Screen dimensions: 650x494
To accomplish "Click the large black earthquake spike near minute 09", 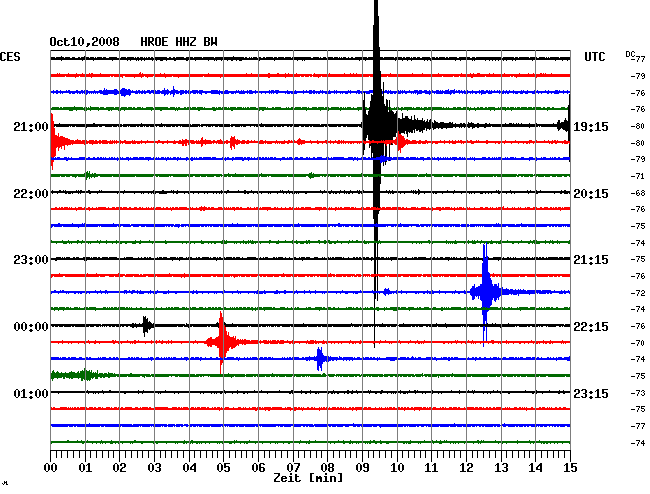I will (x=376, y=124).
